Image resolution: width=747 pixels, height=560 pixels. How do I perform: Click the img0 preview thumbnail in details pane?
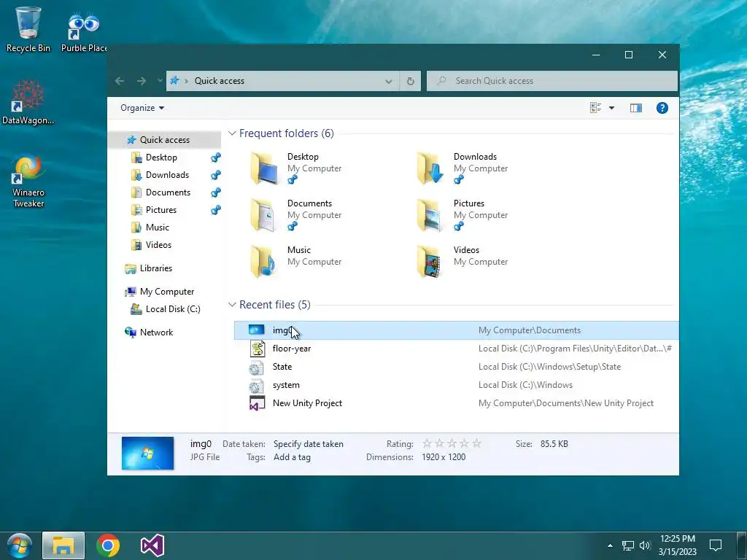coord(147,454)
